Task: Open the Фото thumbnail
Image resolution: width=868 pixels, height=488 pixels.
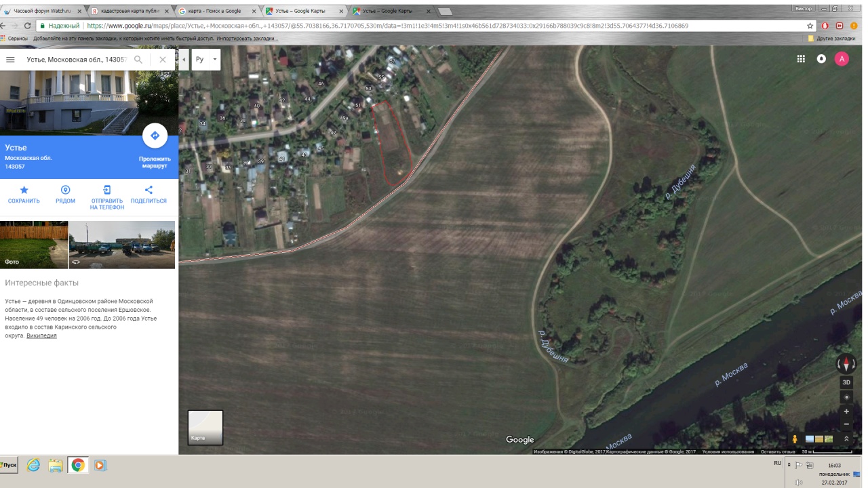Action: [x=34, y=245]
